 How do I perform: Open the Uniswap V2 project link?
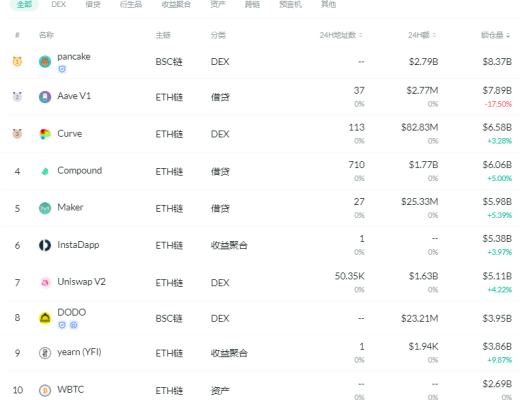[x=81, y=282]
